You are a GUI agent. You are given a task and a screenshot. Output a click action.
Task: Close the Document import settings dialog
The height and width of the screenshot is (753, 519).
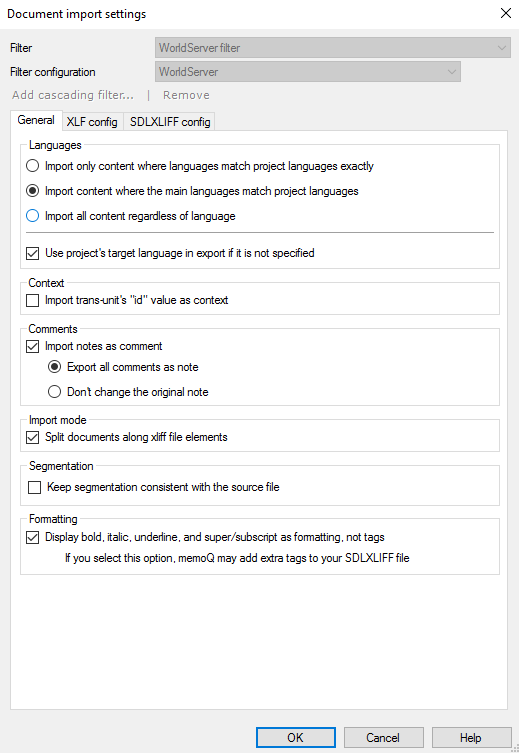click(x=506, y=13)
